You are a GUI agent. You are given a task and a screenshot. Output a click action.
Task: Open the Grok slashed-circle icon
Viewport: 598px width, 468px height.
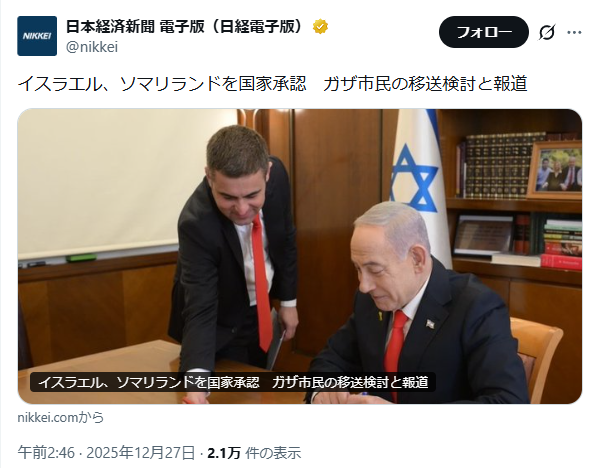click(x=547, y=32)
